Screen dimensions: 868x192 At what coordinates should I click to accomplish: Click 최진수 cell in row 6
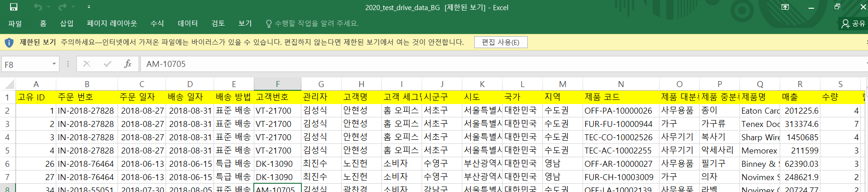pyautogui.click(x=321, y=164)
